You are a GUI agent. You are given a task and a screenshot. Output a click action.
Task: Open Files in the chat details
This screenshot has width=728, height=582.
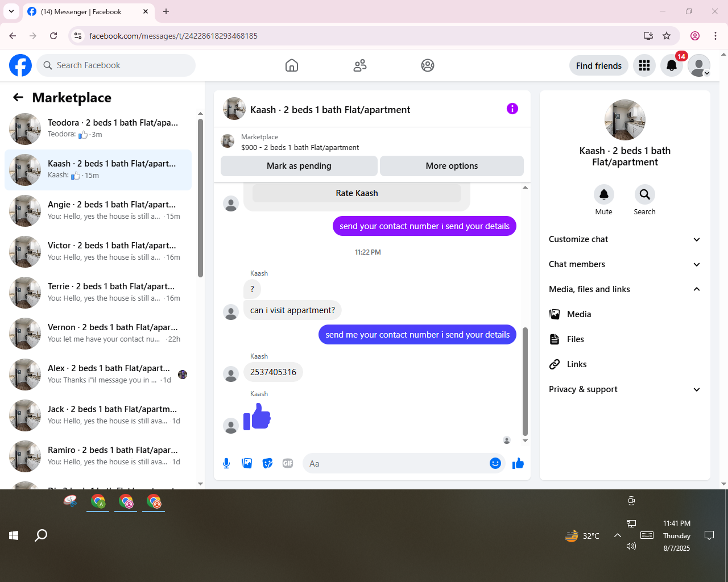coord(625,339)
